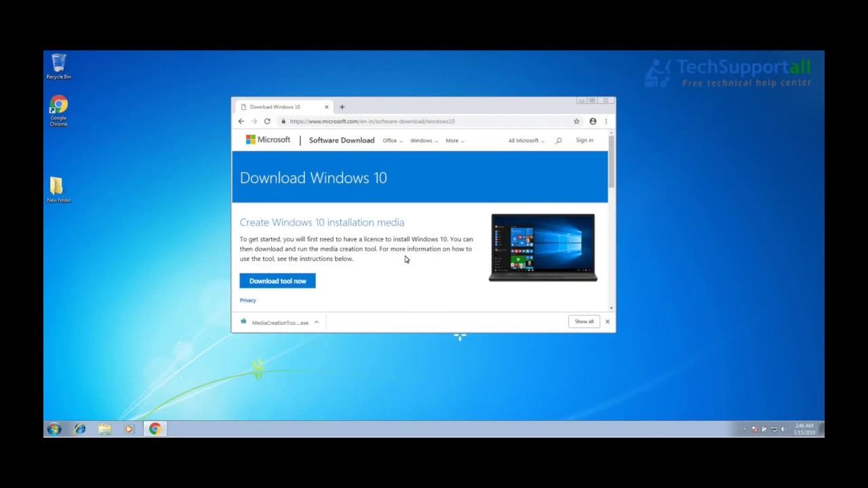
Task: Open Windows Explorer from the taskbar
Action: coord(104,428)
